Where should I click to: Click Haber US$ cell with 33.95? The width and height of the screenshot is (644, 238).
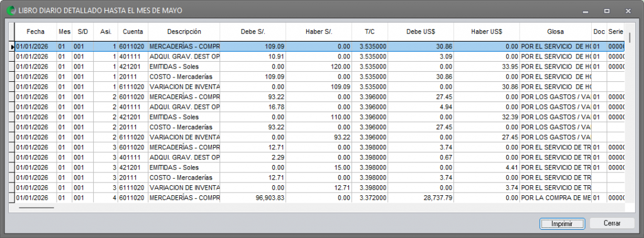click(487, 67)
